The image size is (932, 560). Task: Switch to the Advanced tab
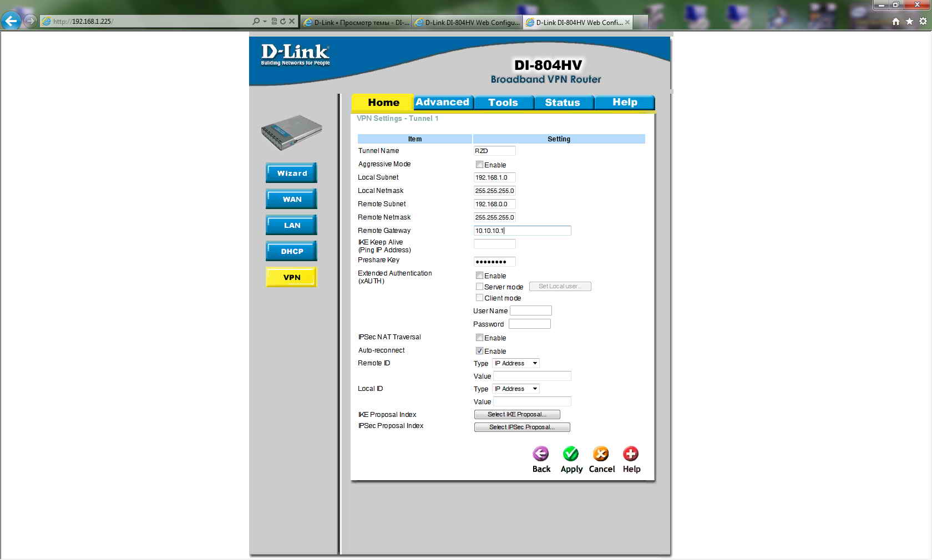coord(442,103)
